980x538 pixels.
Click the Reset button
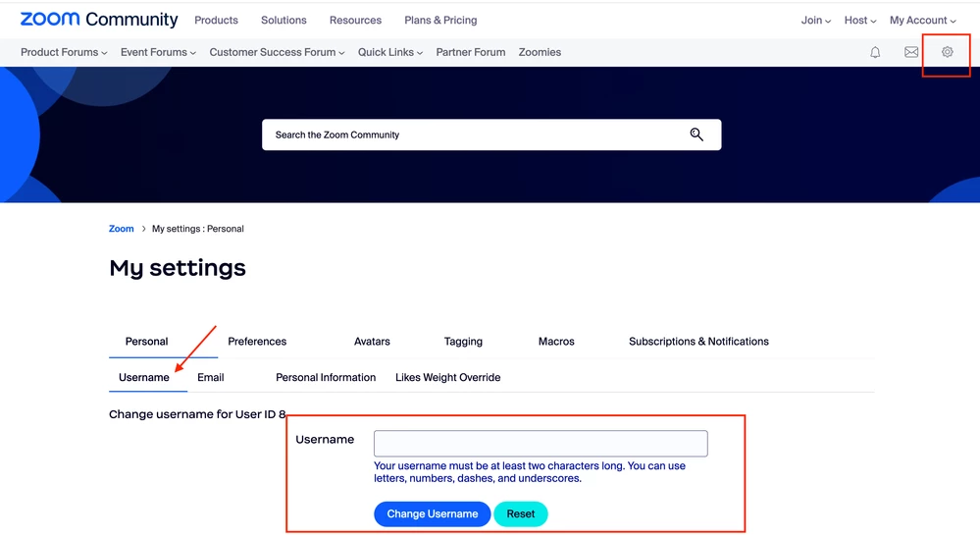(x=521, y=514)
